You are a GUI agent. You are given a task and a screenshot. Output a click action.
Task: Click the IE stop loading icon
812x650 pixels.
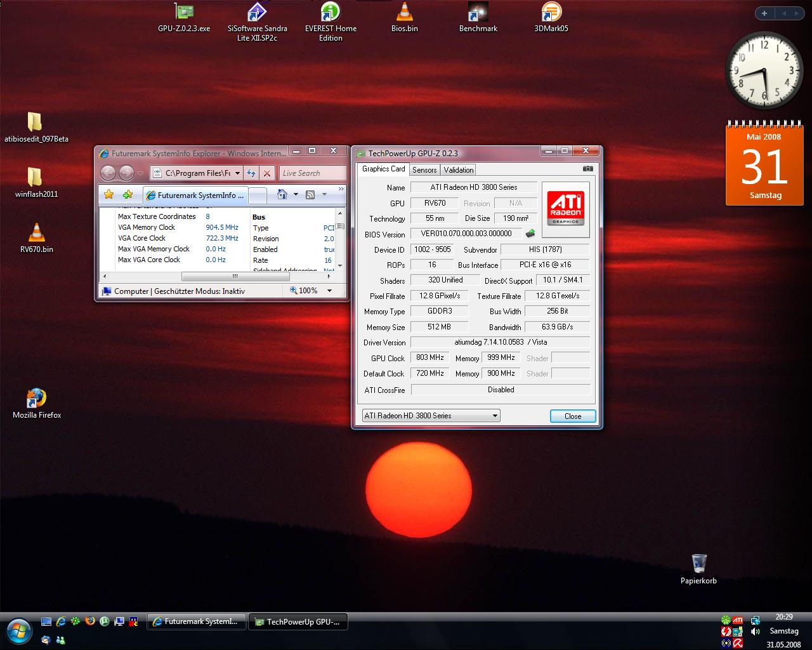coord(267,173)
